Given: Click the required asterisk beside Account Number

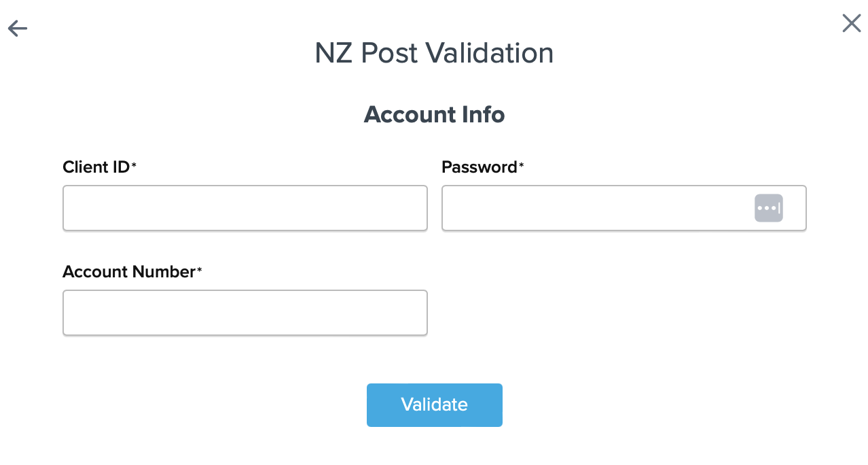Looking at the screenshot, I should pos(200,271).
